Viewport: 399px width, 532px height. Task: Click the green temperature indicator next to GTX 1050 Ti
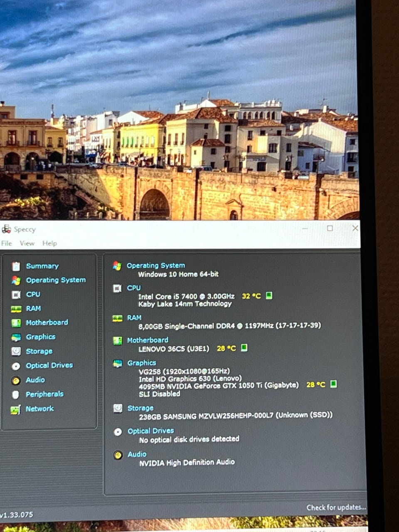click(x=333, y=384)
